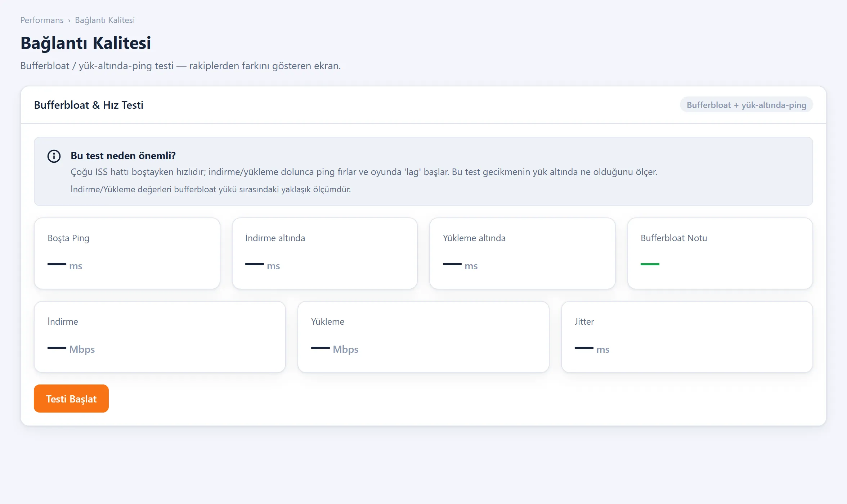
Task: Click the Mbps unit in İndirme card
Action: click(82, 349)
